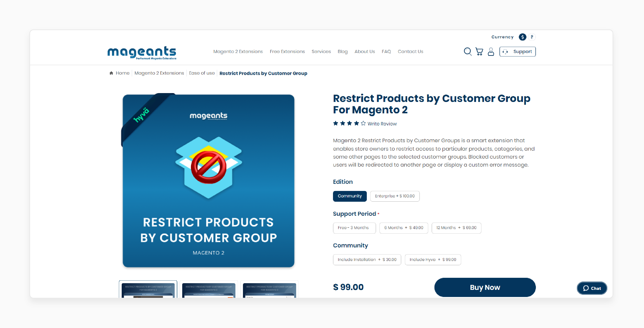Choose 12 Months + $69.00 support
Viewport: 644px width, 328px height.
click(x=456, y=228)
